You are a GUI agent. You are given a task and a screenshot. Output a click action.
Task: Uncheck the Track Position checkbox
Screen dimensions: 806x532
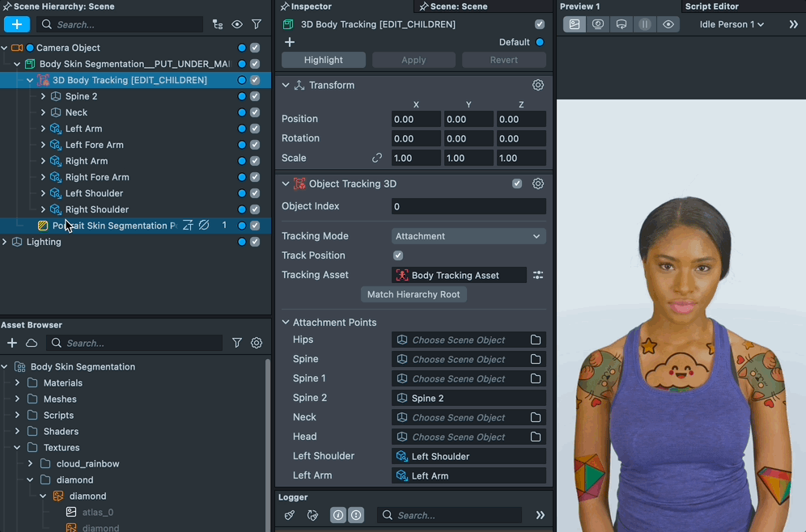398,255
